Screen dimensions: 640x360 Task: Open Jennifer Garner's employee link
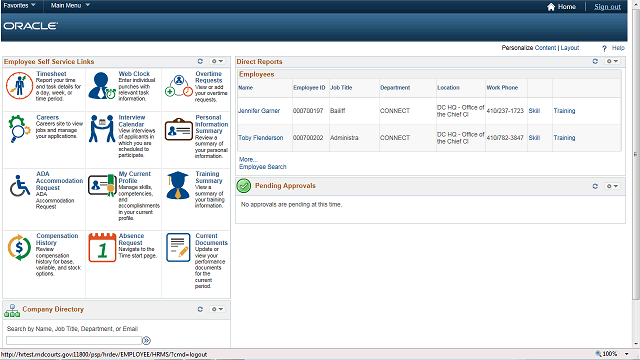click(259, 111)
